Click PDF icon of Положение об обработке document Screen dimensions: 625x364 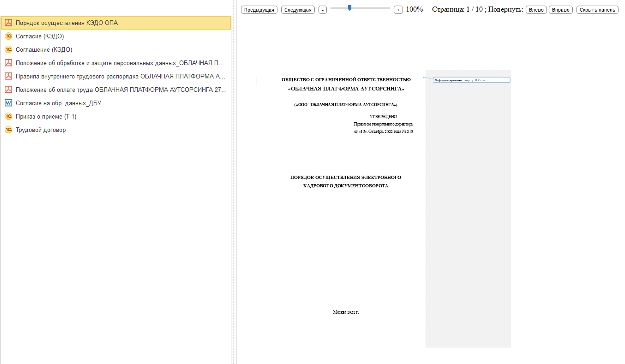tap(9, 63)
